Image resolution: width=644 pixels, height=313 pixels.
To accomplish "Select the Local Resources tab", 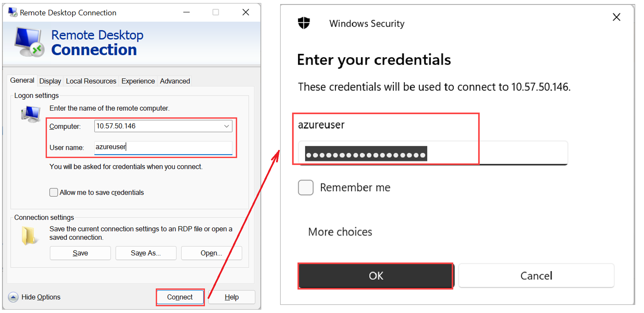I will (91, 81).
